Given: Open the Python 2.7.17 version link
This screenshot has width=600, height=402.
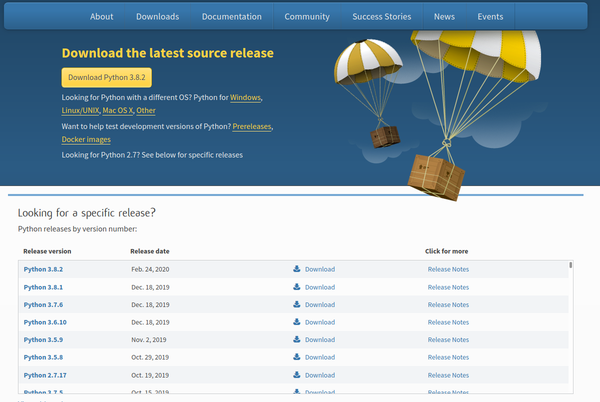Looking at the screenshot, I should [45, 375].
